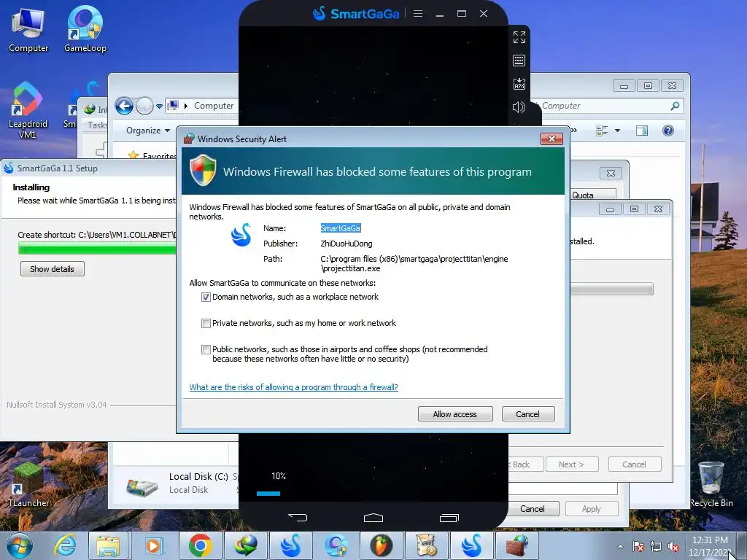Open SmartGaGa keyboard mapping icon
Viewport: 747px width, 560px height.
pos(519,61)
